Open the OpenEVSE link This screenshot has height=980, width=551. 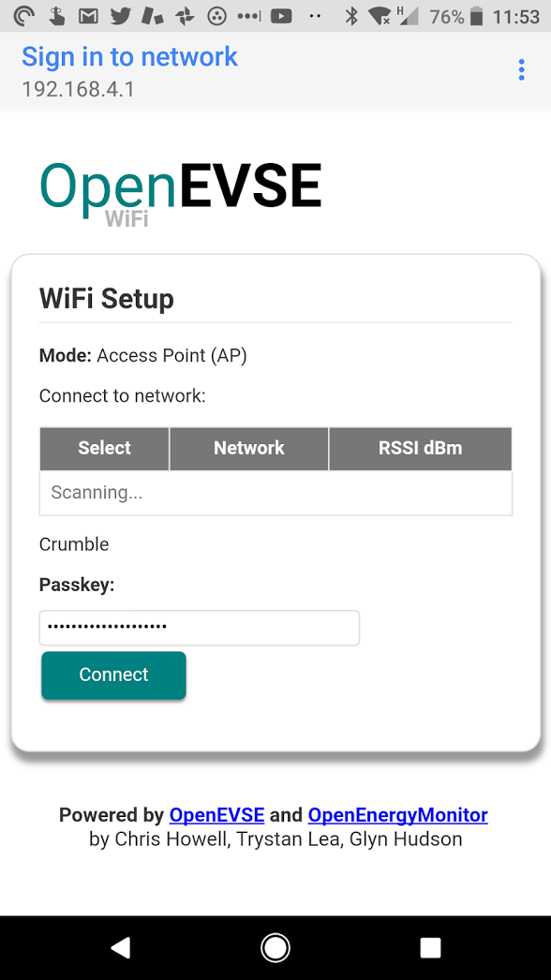click(x=216, y=814)
